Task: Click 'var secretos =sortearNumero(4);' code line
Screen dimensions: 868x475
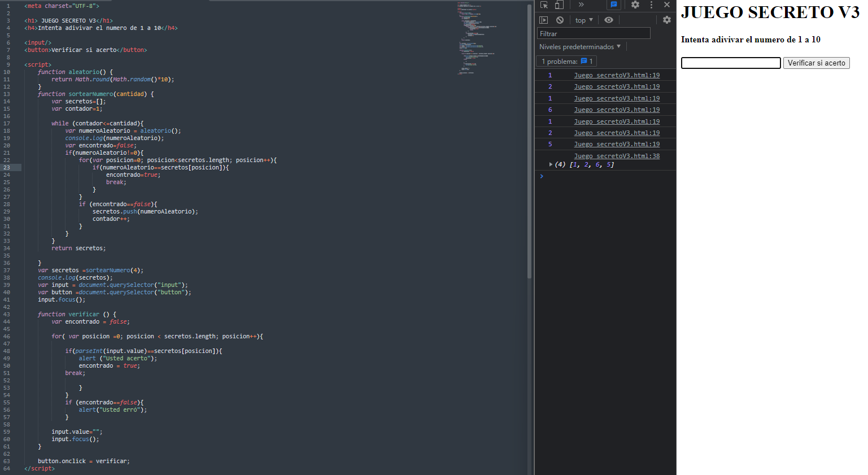Action: click(x=91, y=270)
